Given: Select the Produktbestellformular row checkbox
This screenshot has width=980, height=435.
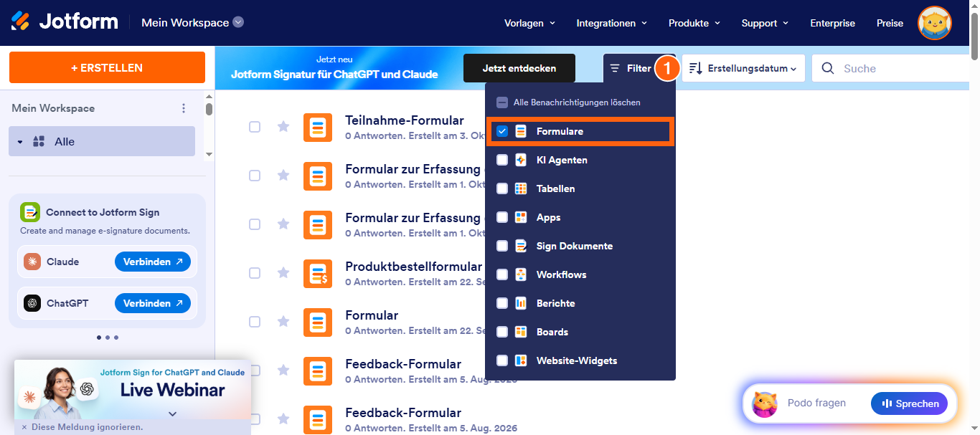Looking at the screenshot, I should pyautogui.click(x=255, y=273).
